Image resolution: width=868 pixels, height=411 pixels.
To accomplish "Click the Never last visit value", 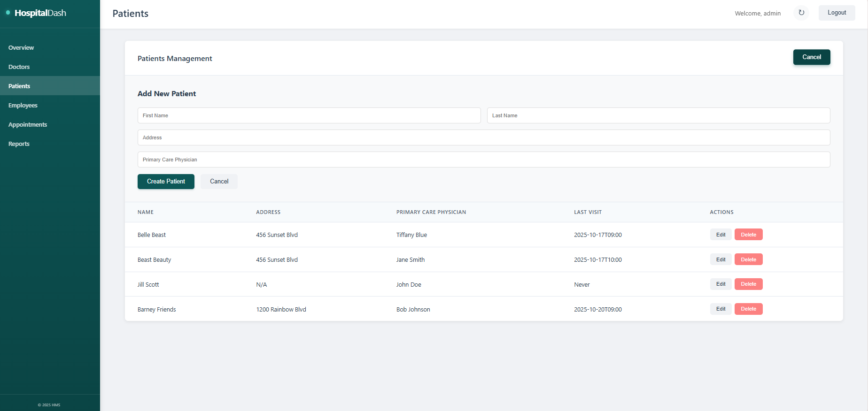I will tap(582, 285).
